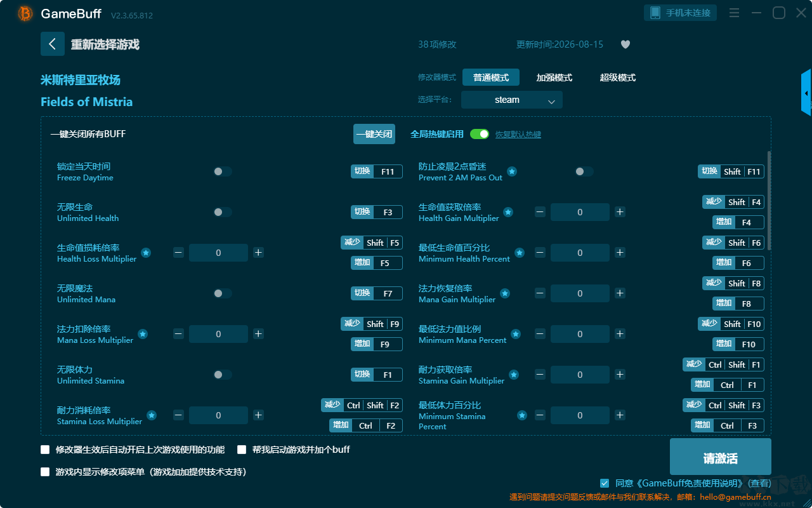Turn on Unlimited Mana switch
This screenshot has height=508, width=812.
(223, 293)
